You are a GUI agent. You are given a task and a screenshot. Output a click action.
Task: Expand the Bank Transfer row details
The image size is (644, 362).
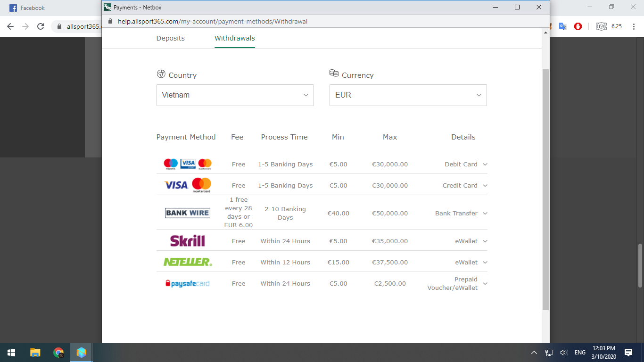tap(485, 214)
